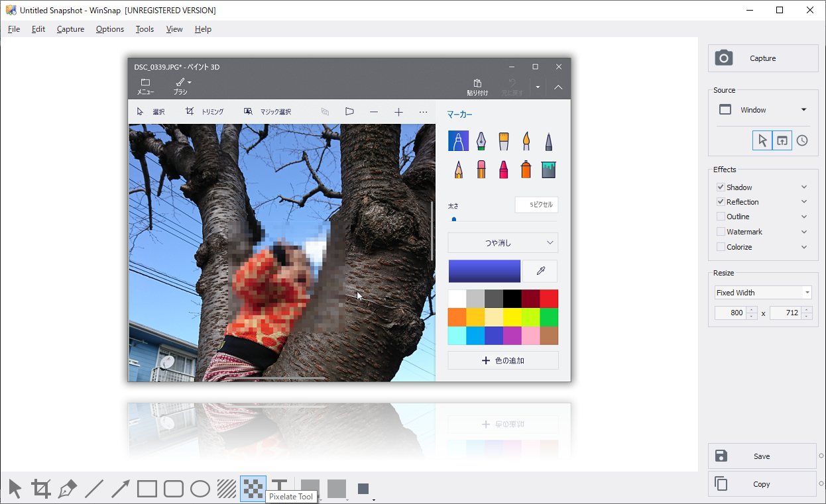Open the Tools menu
Viewport: 826px width, 504px height.
click(145, 29)
